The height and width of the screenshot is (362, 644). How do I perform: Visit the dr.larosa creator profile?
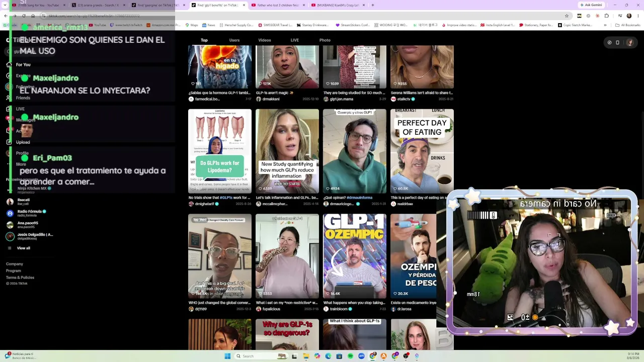coord(404,309)
